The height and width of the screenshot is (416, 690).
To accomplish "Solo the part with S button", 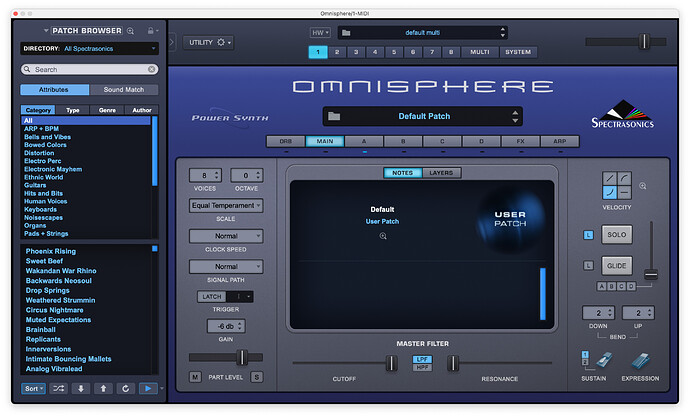I will (x=257, y=377).
